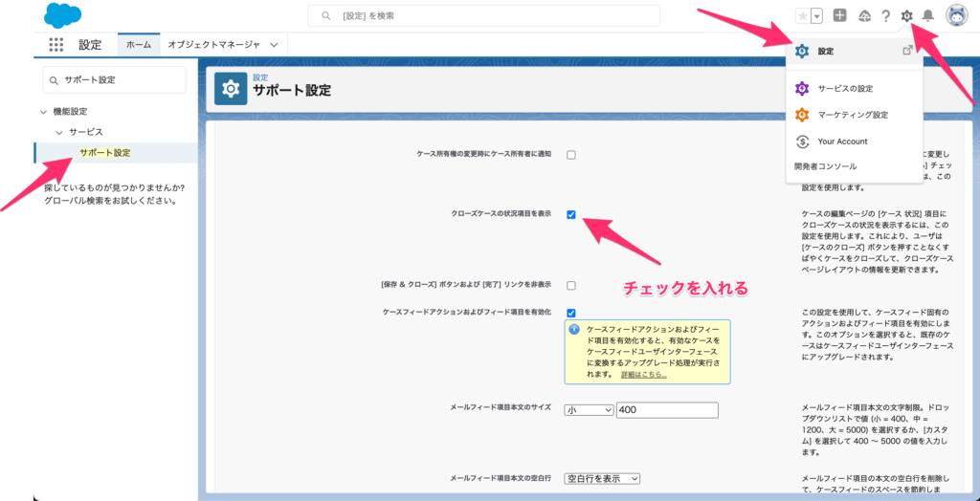Switch to the ホーム tab
This screenshot has width=980, height=501.
pos(139,45)
